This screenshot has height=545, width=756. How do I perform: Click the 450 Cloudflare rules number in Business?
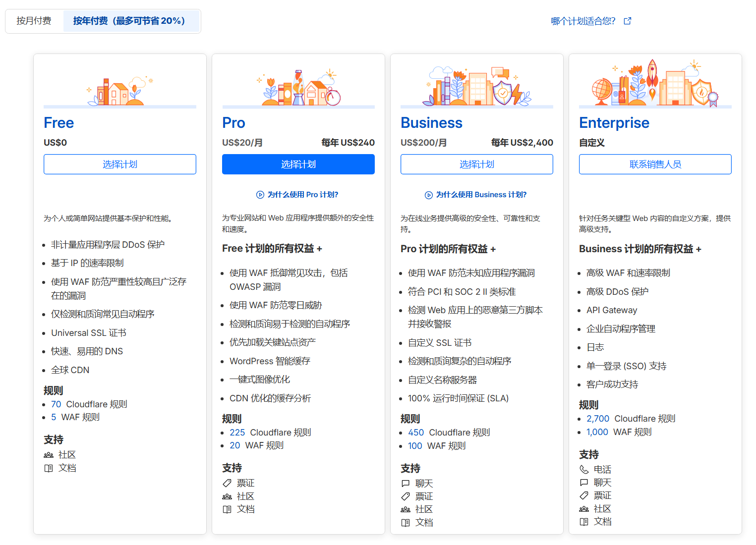[416, 433]
